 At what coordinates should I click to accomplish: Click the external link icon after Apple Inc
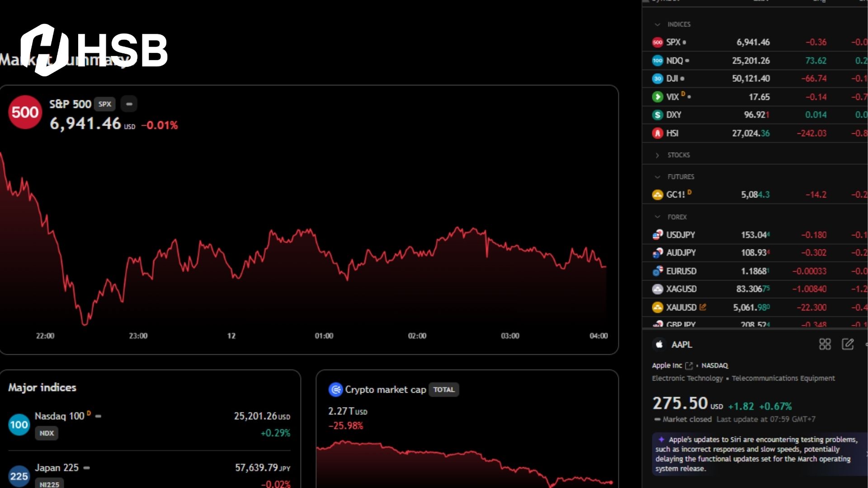689,366
